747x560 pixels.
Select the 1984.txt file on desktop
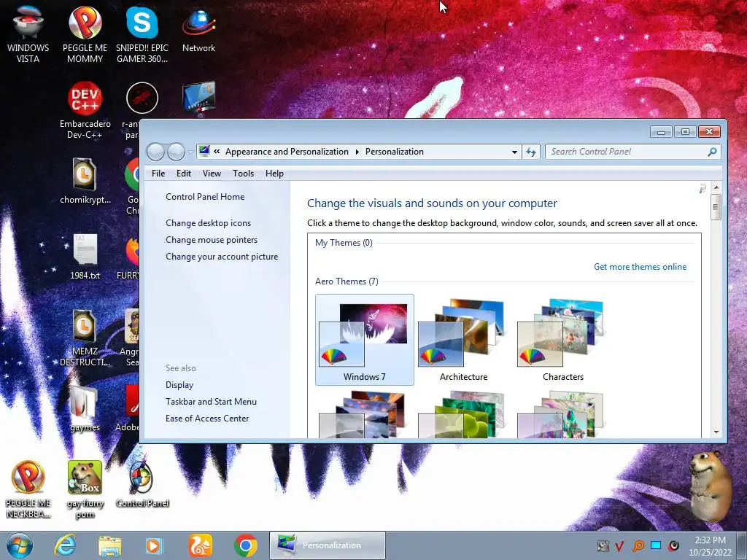pyautogui.click(x=85, y=256)
